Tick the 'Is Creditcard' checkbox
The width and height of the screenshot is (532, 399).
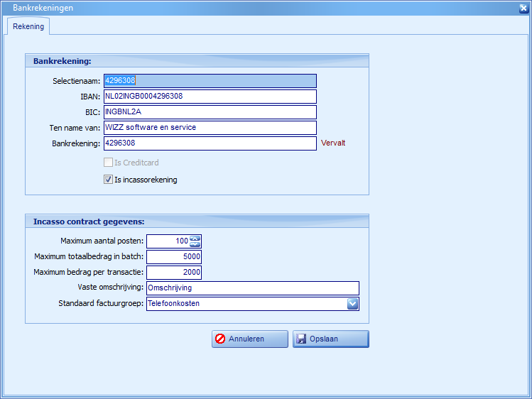click(x=109, y=163)
